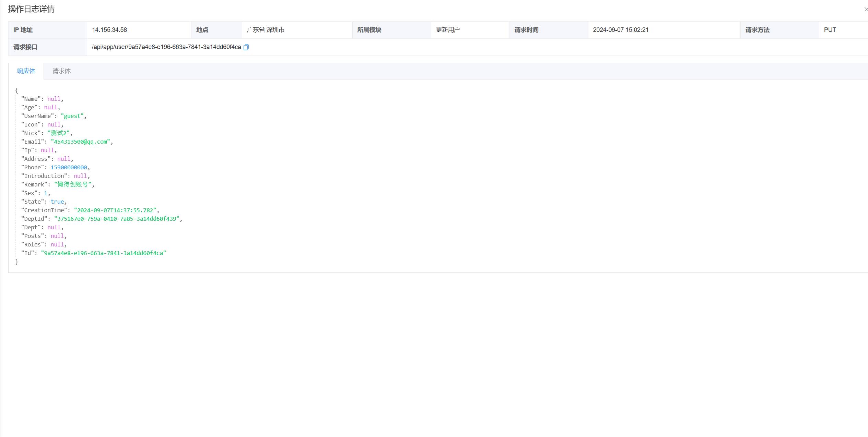Click the Remark value 懒得创账号
The width and height of the screenshot is (868, 437).
(x=73, y=184)
